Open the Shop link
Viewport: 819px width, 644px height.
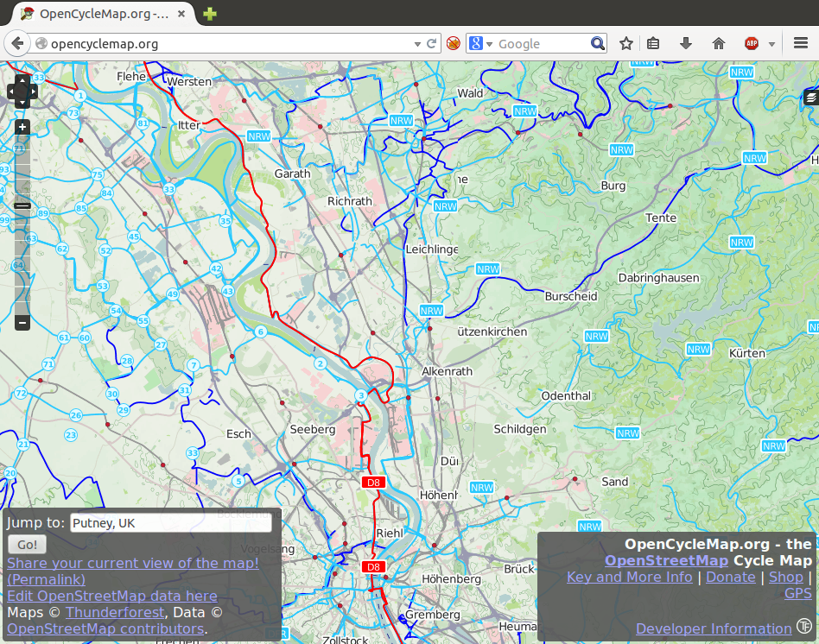[786, 578]
